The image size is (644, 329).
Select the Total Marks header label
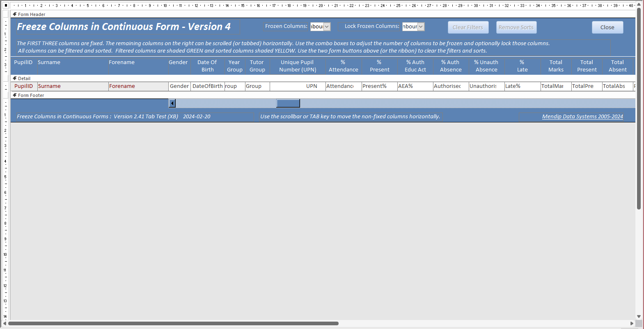pos(556,66)
